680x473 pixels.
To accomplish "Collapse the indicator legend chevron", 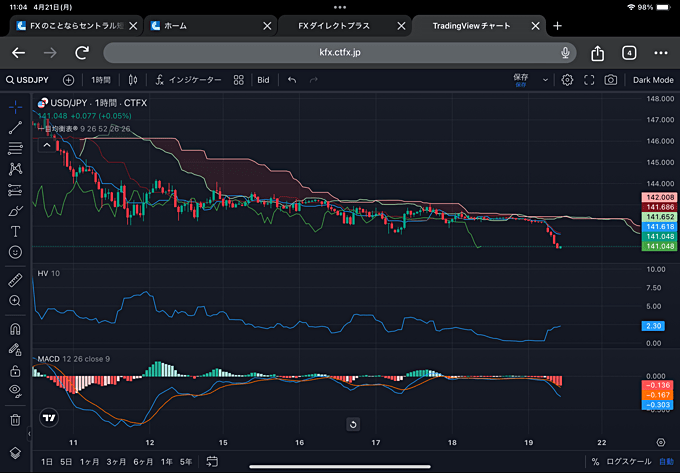I will tap(47, 145).
